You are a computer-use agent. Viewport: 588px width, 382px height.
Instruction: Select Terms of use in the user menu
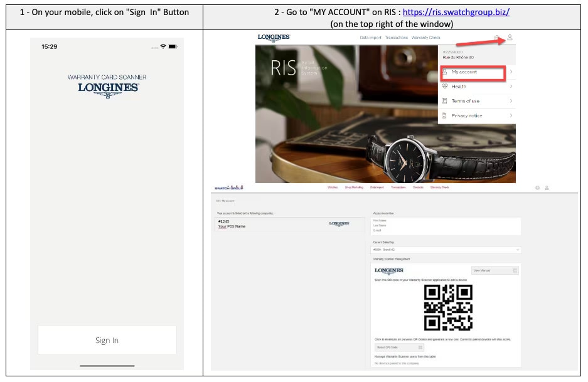(477, 101)
